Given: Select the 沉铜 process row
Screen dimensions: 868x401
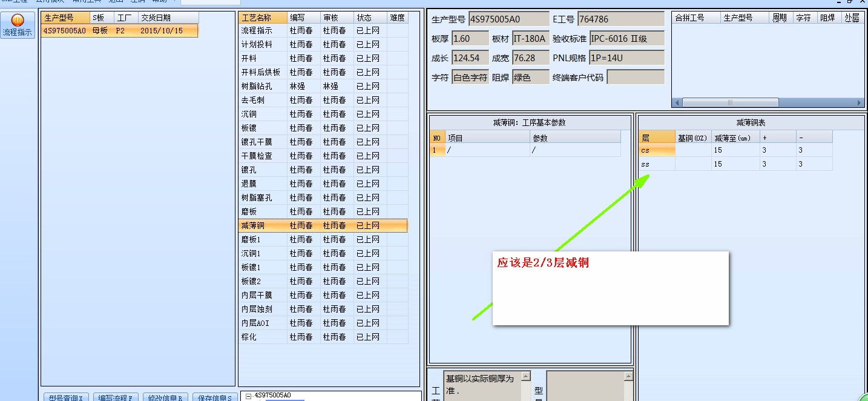Looking at the screenshot, I should click(x=323, y=114).
